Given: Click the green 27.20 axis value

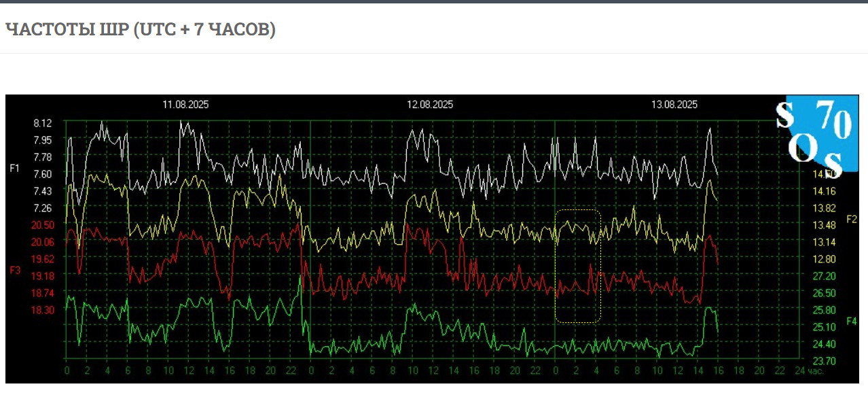Looking at the screenshot, I should pyautogui.click(x=823, y=276).
